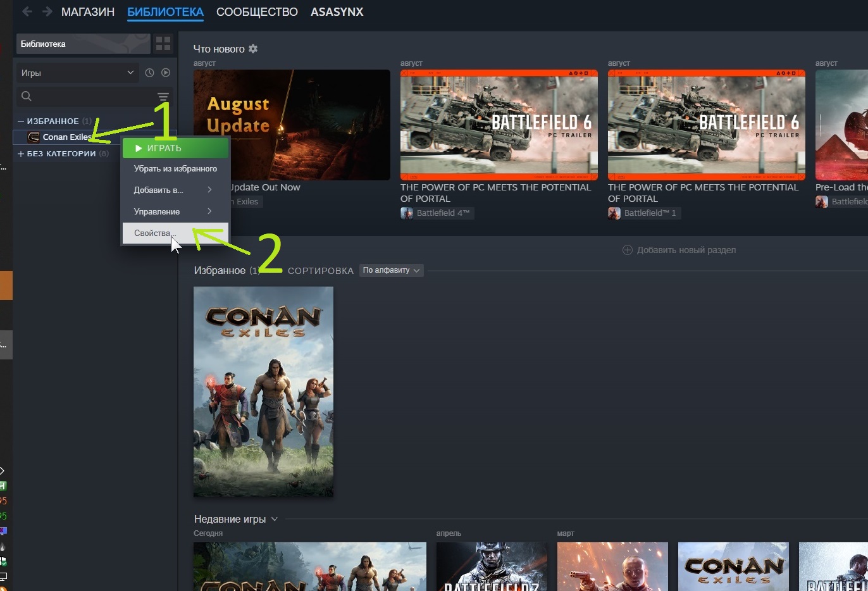Open the БИБЛИОТЕКА tab
The height and width of the screenshot is (591, 868).
165,12
